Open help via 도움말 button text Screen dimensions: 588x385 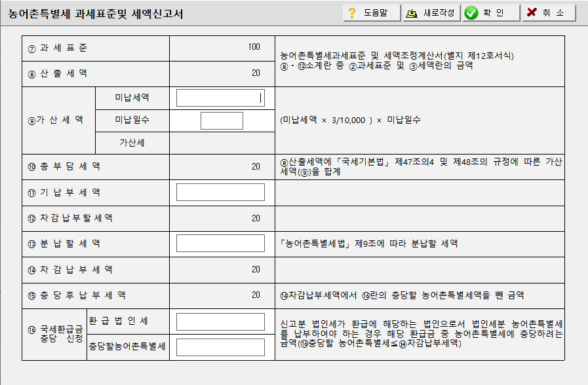[376, 12]
